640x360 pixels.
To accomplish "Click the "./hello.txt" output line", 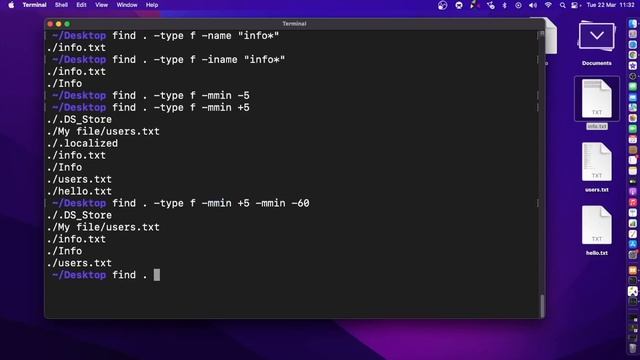I will (79, 191).
